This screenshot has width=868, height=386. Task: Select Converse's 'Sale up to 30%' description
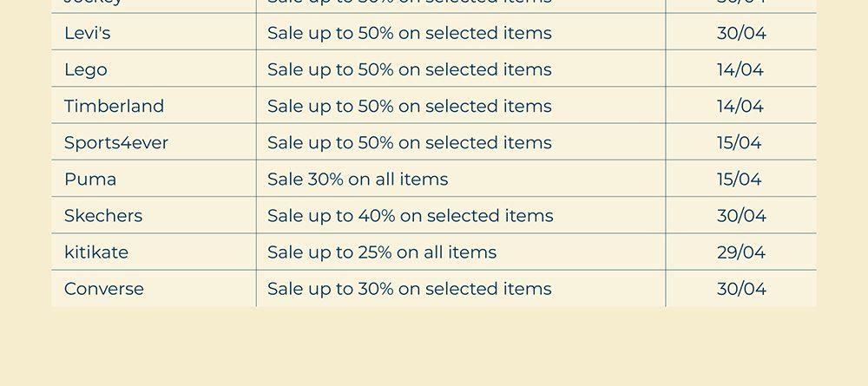(x=409, y=289)
